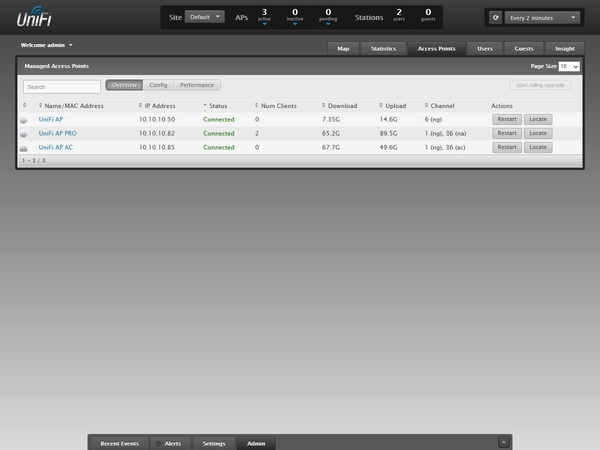Click the UniFi AP AC device icon
This screenshot has width=600, height=450.
(x=24, y=148)
